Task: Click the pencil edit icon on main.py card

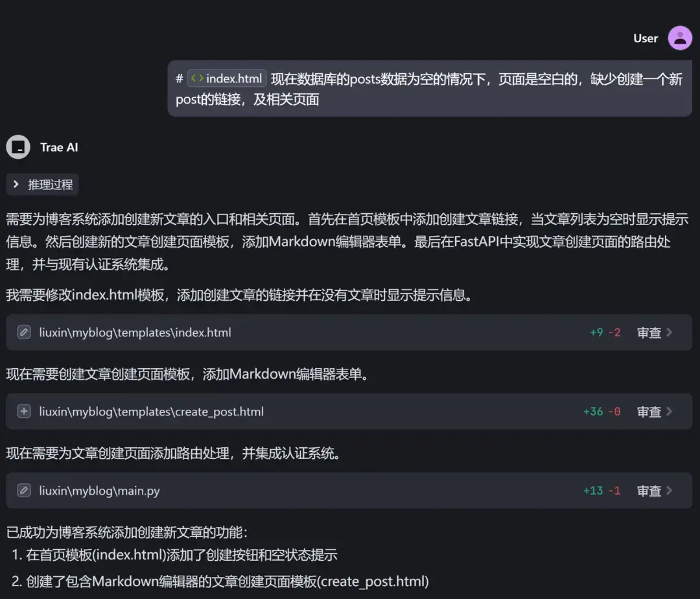Action: coord(24,491)
